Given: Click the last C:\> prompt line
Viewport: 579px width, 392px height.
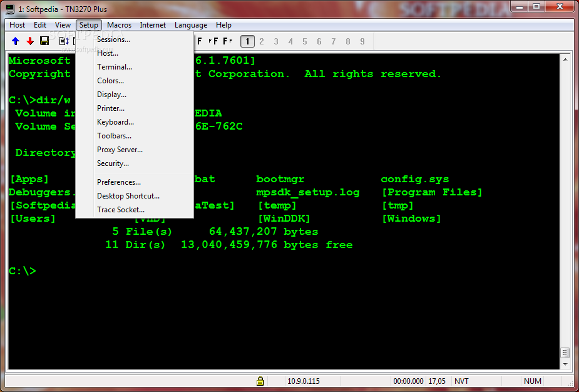Looking at the screenshot, I should point(23,271).
